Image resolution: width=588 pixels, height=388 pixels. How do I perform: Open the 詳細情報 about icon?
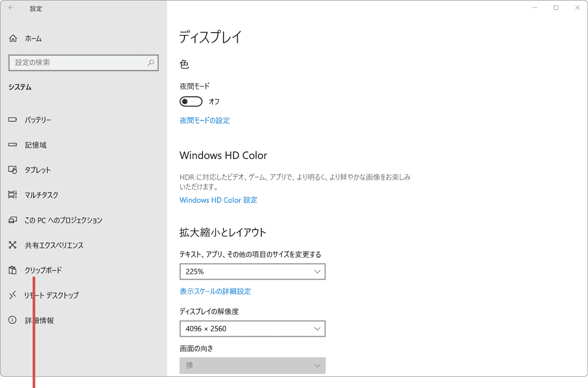click(12, 320)
